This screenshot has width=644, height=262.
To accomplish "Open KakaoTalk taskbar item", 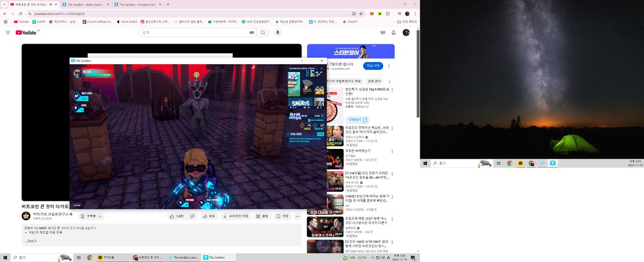I will (112, 258).
